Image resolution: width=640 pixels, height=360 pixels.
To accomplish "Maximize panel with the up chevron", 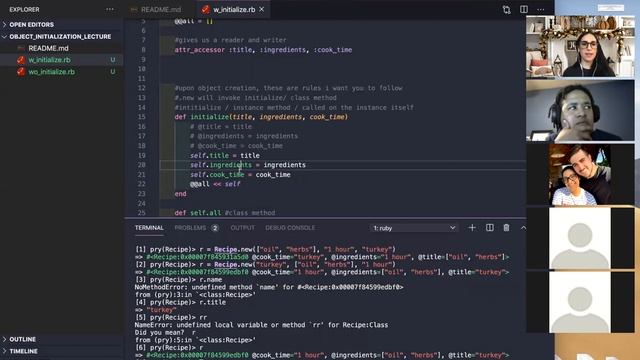I will [x=523, y=228].
